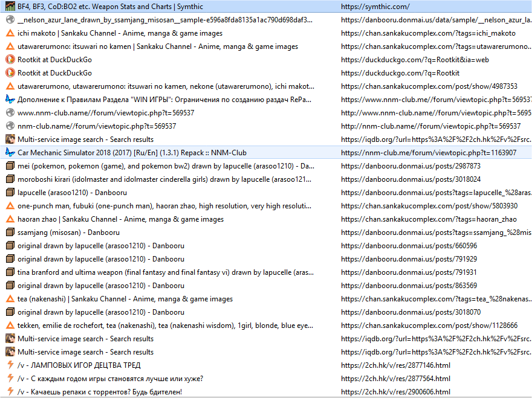Click the globe icon beside the nelson_azur_lane entry

pyautogui.click(x=10, y=20)
